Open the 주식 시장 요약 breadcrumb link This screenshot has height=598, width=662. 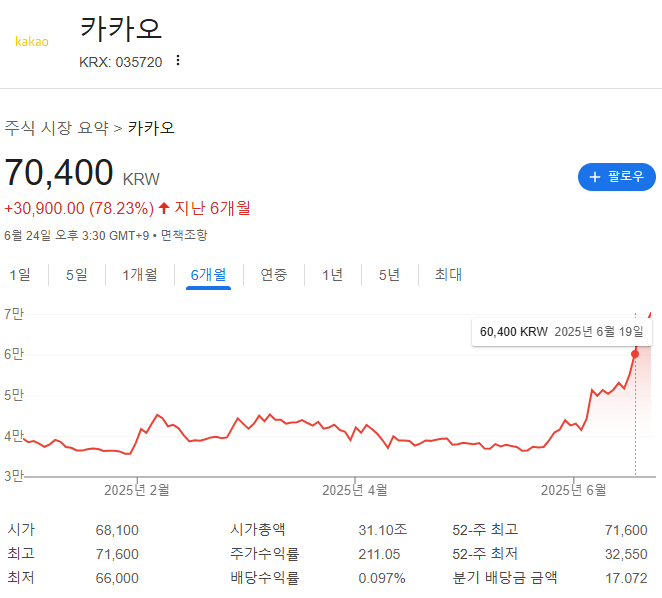(56, 128)
